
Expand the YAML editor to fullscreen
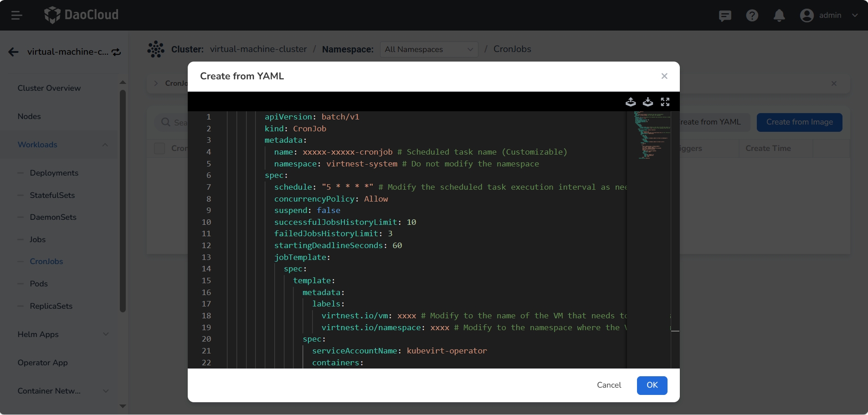665,101
